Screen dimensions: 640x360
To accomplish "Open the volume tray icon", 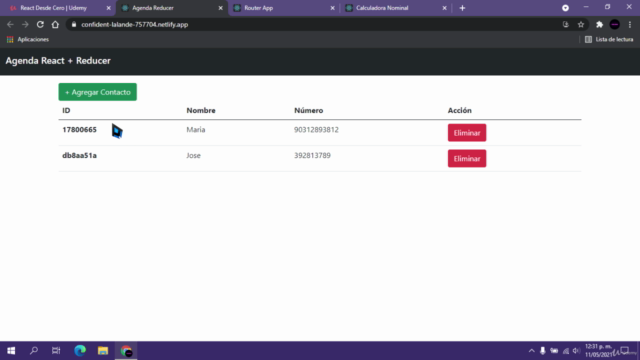I will click(x=576, y=351).
